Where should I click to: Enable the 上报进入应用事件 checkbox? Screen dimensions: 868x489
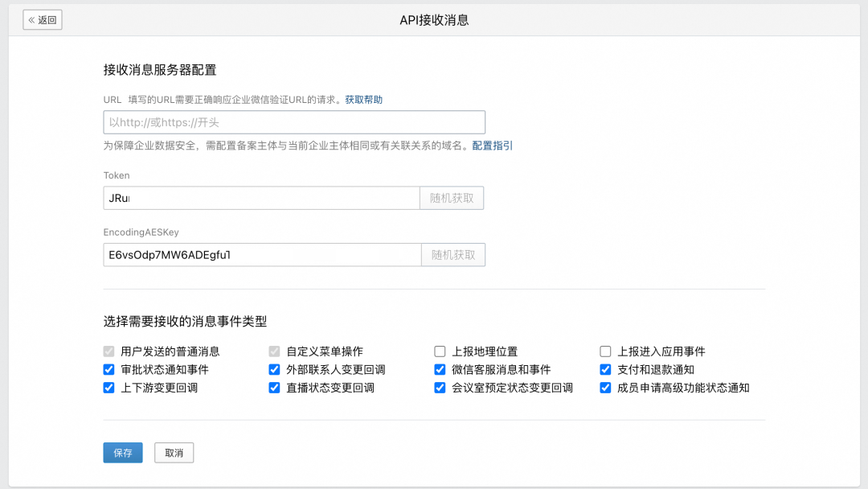tap(606, 351)
